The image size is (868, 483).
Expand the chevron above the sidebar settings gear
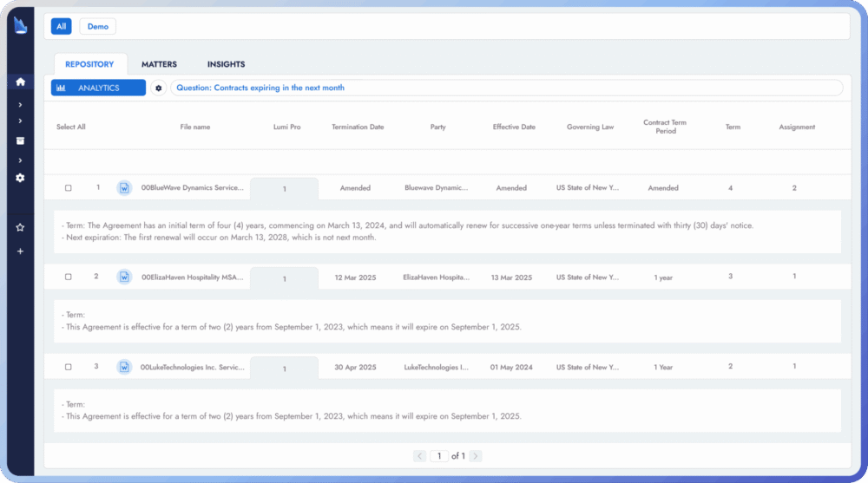point(21,160)
